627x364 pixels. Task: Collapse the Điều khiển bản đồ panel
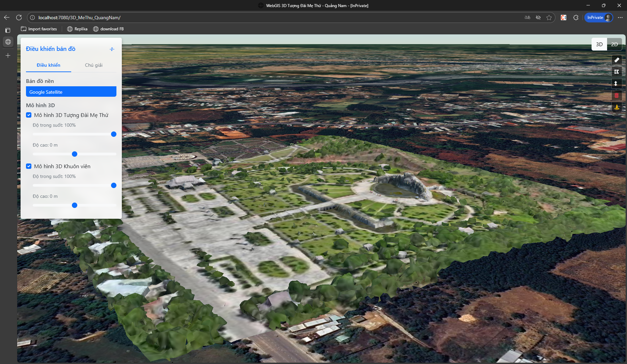click(x=112, y=49)
